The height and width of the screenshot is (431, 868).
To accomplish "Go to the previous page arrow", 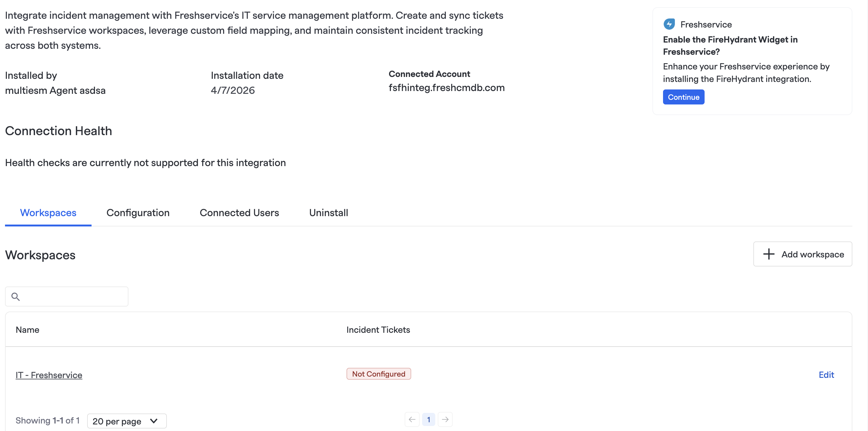I will (412, 419).
